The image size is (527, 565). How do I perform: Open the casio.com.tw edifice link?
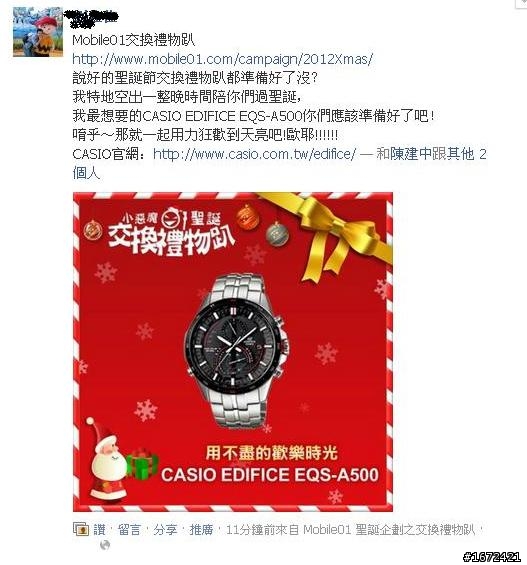[254, 154]
